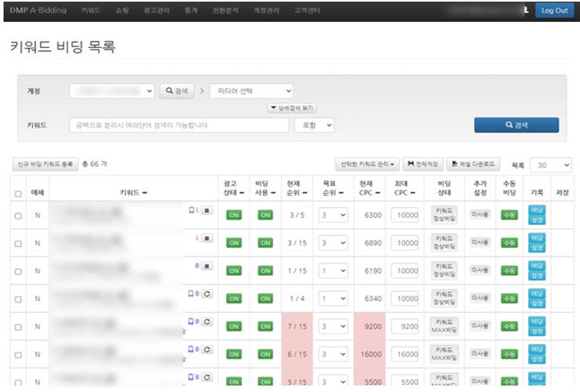Open the 계정관리 menu
Viewport: 580px width, 392px height.
266,10
